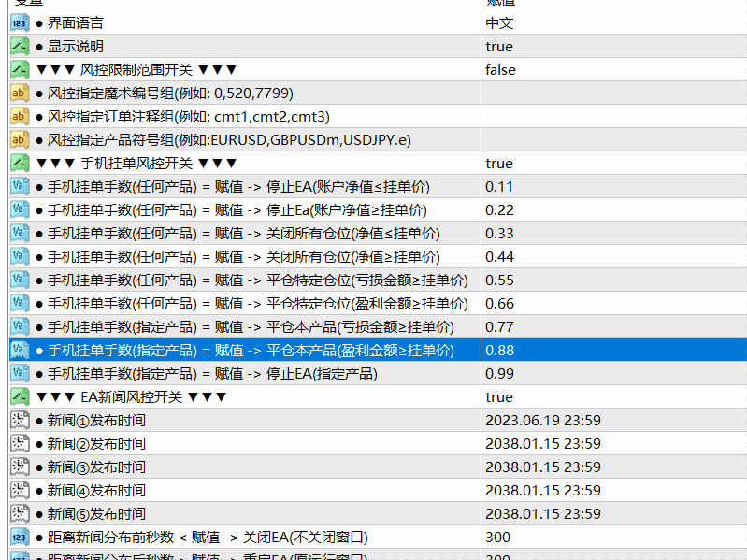Click the double icon of the 停止EA(账户净值≤挂单价) row
This screenshot has height=560, width=747.
pos(20,186)
